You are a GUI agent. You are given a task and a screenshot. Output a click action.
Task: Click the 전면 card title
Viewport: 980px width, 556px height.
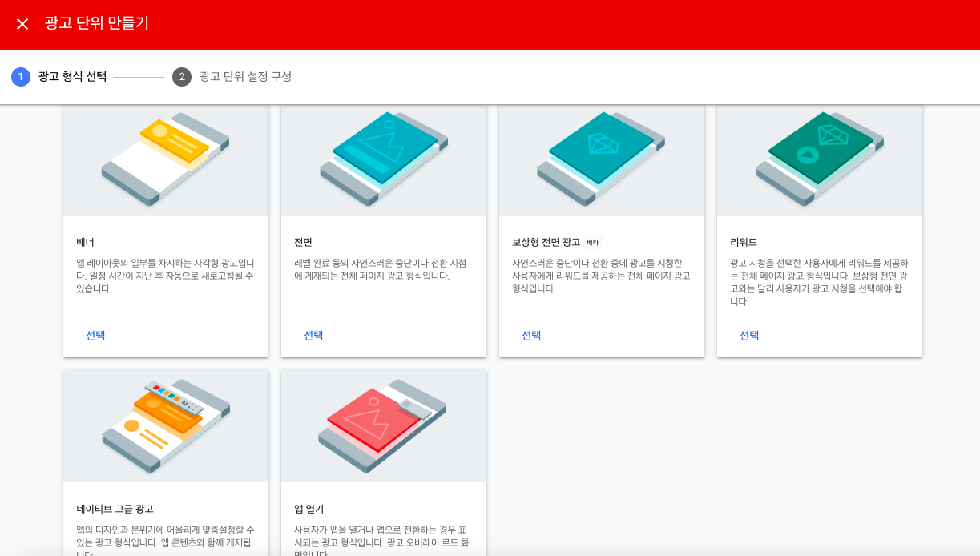(304, 242)
